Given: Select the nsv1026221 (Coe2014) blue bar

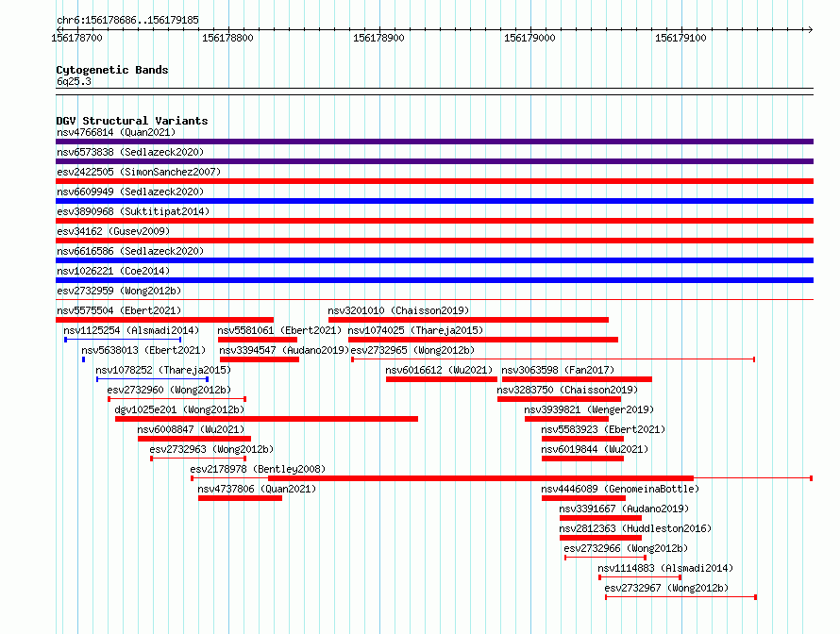Looking at the screenshot, I should pyautogui.click(x=434, y=280).
